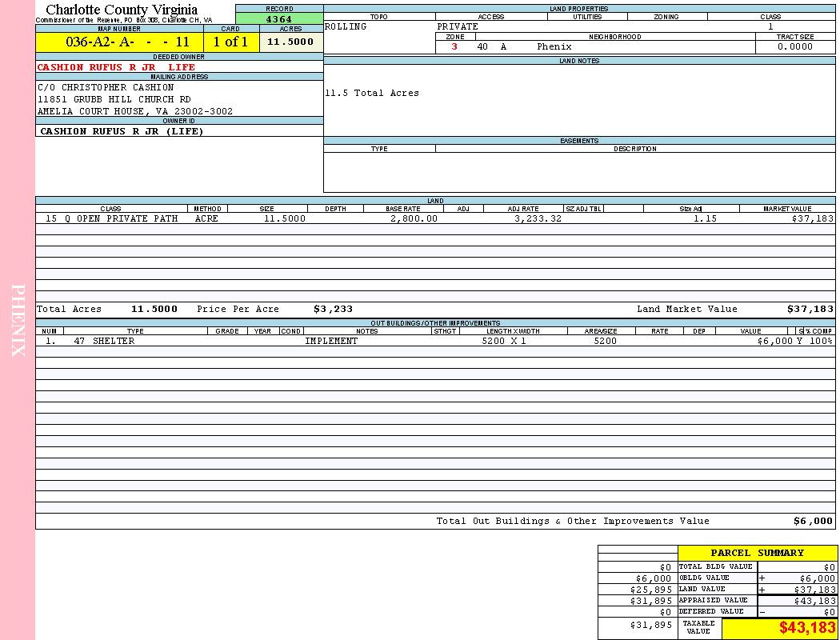The image size is (840, 640).
Task: Click the red taxable value $43,183
Action: [x=807, y=628]
